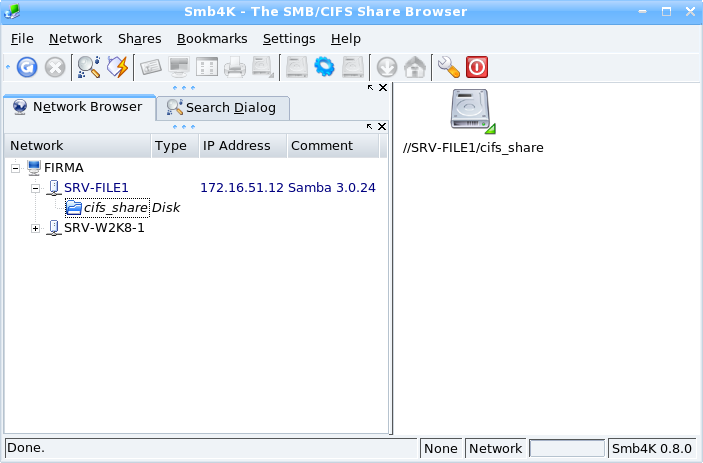
Task: Click the SRV-FILE1 host icon
Action: click(54, 188)
